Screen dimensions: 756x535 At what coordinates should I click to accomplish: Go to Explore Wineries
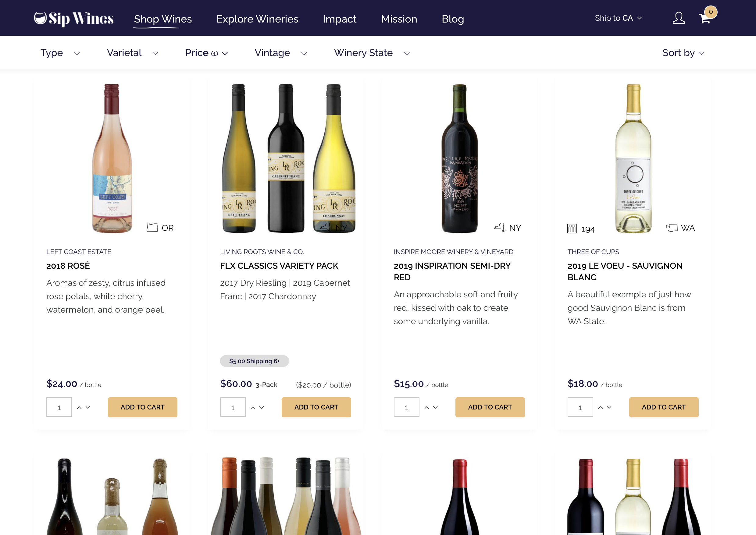tap(257, 19)
